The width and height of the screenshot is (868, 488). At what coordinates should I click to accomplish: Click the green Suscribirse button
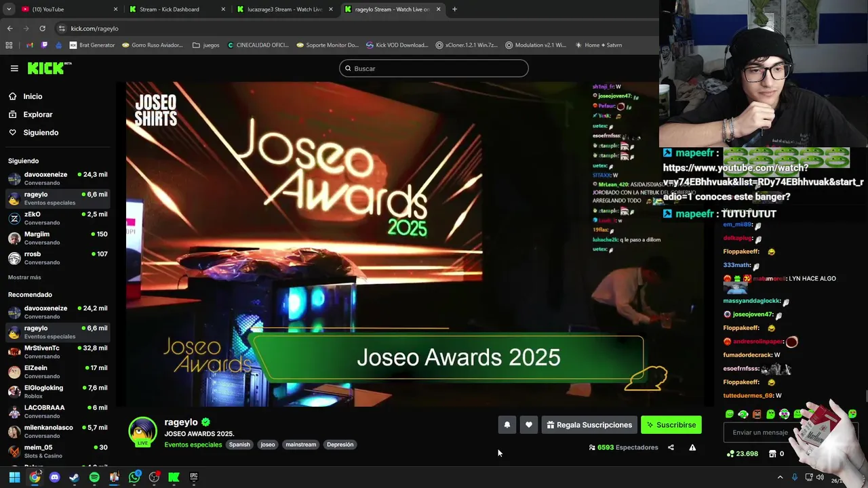coord(671,425)
